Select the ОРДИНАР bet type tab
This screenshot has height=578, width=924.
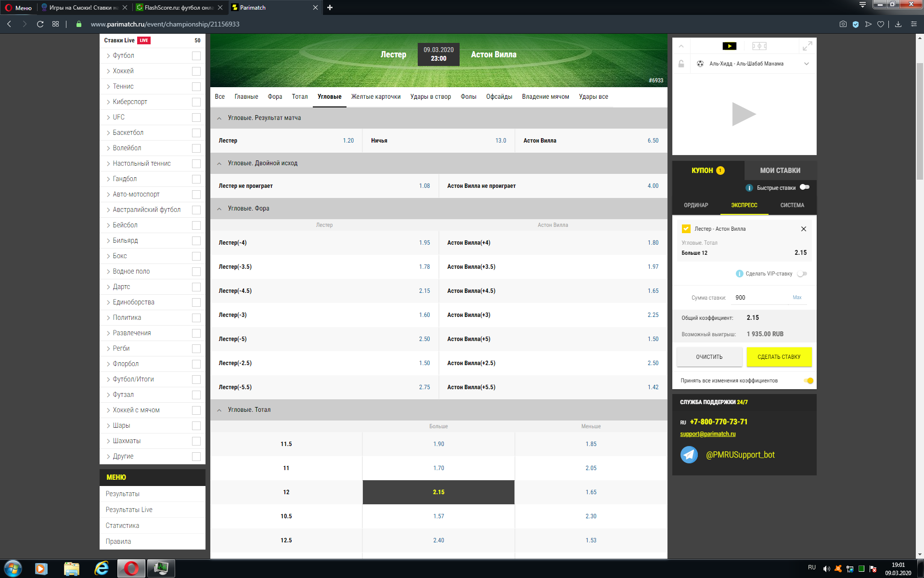click(x=696, y=205)
